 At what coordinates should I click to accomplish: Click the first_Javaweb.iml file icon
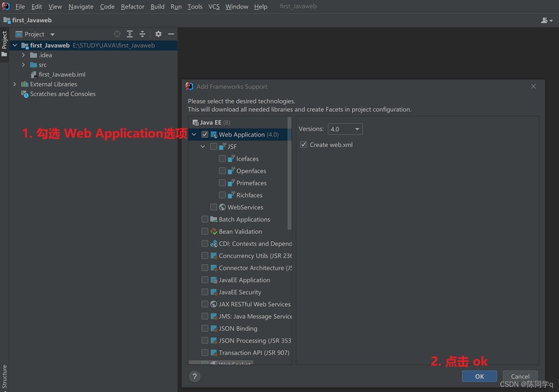[34, 74]
